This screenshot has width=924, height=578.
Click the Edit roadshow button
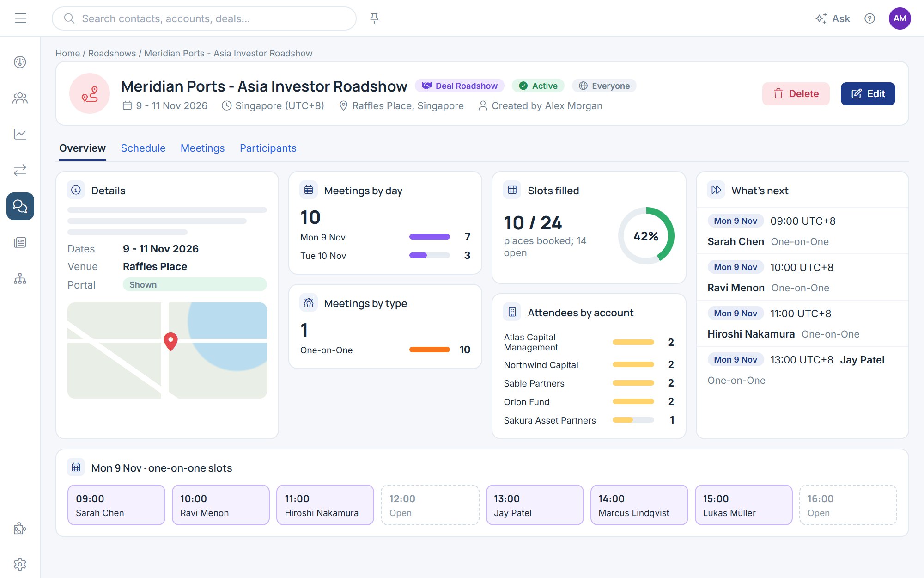click(868, 94)
